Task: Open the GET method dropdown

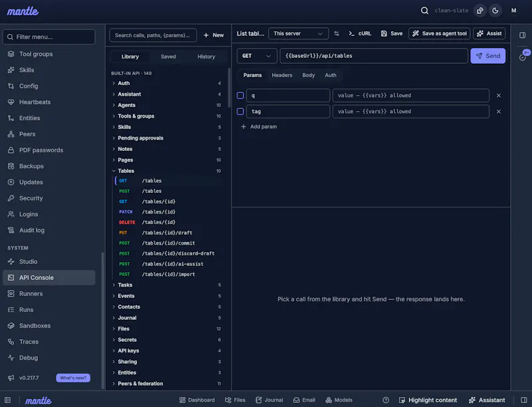Action: (x=257, y=56)
